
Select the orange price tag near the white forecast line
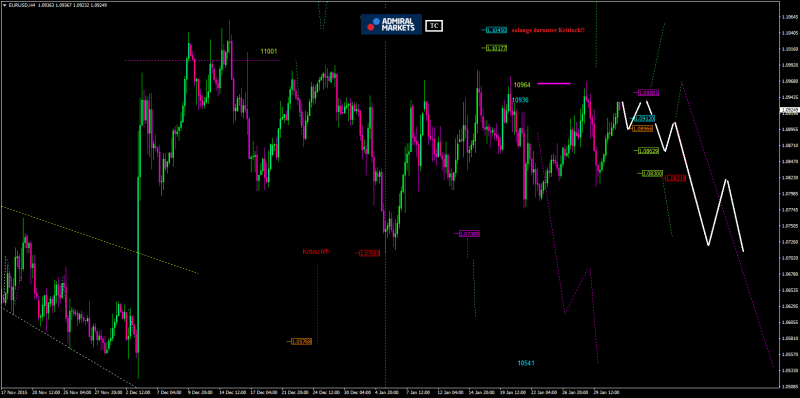(x=642, y=129)
